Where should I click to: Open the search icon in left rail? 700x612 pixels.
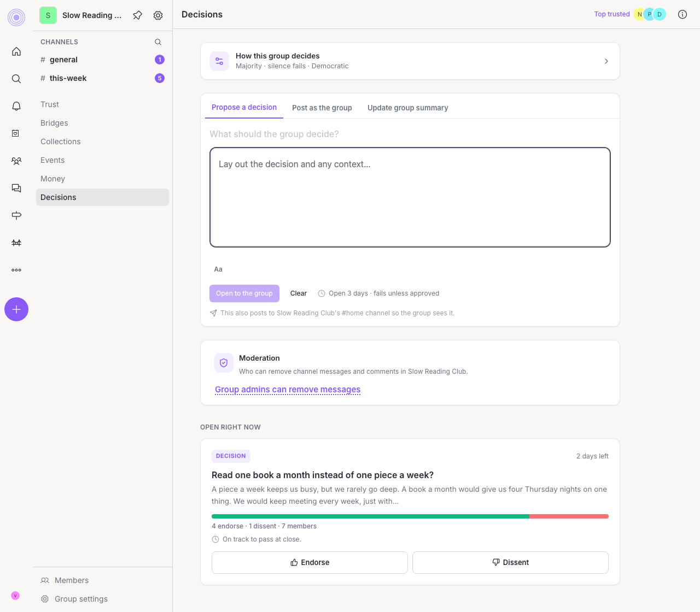[16, 79]
